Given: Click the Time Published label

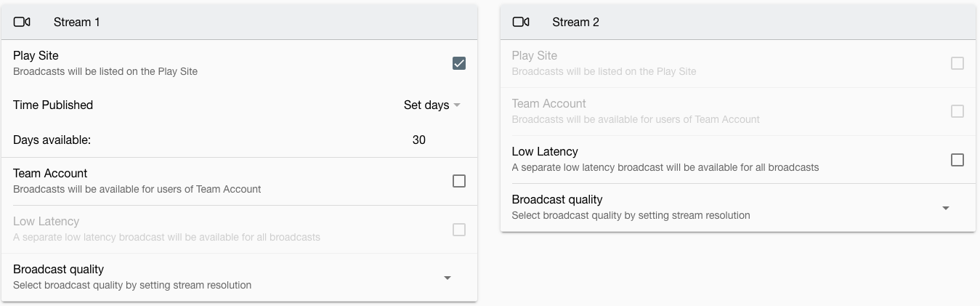Looking at the screenshot, I should [x=53, y=105].
